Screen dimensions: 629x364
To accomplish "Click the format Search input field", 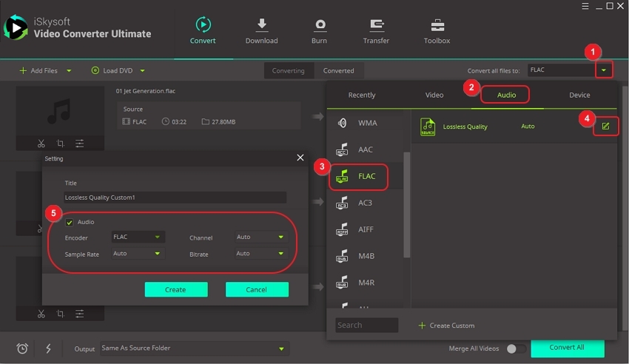I will pos(366,325).
